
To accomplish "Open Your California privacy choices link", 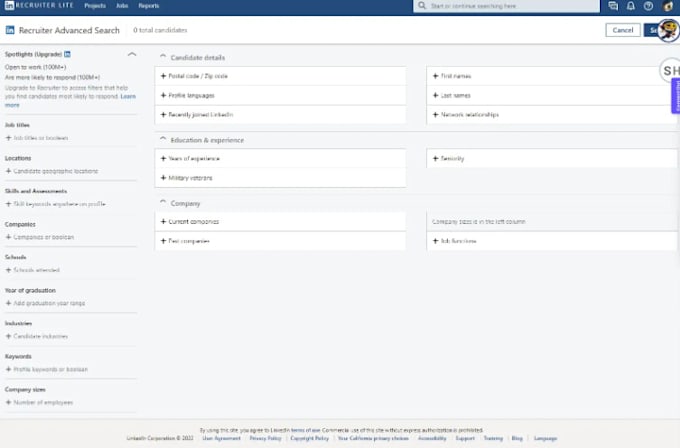I will click(x=373, y=438).
